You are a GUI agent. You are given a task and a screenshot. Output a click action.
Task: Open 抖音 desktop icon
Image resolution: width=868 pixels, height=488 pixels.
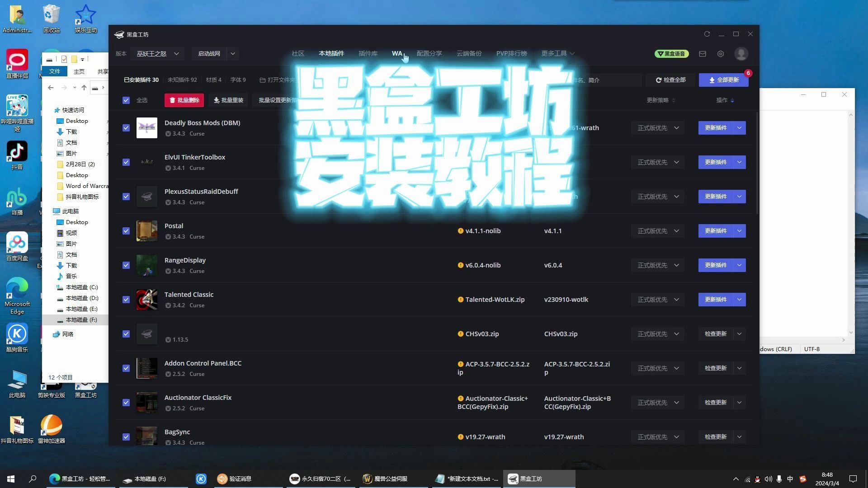[x=17, y=155]
